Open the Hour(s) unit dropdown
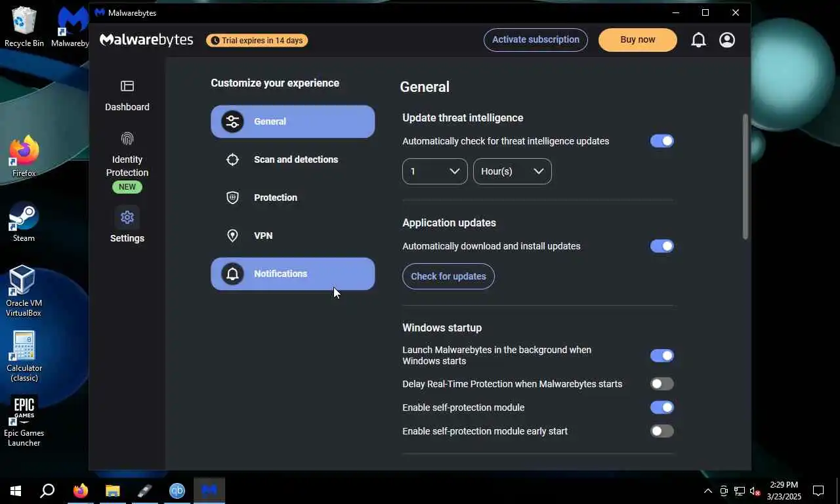This screenshot has width=840, height=504. (512, 171)
